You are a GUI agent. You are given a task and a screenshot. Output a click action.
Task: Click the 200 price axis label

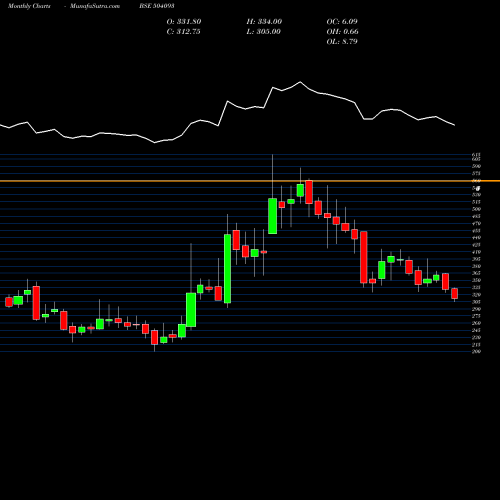(476, 351)
